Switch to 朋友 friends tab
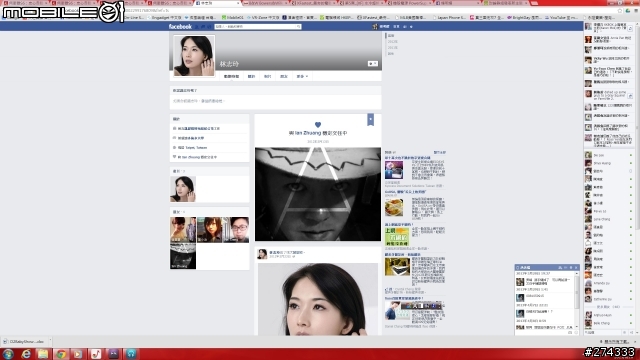The height and width of the screenshot is (360, 640). click(x=284, y=76)
